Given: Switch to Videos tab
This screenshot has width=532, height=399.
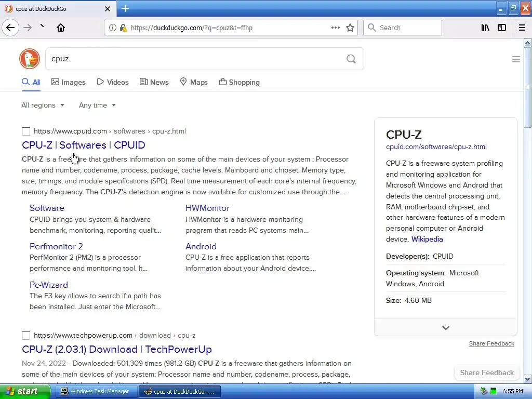Looking at the screenshot, I should 113,82.
